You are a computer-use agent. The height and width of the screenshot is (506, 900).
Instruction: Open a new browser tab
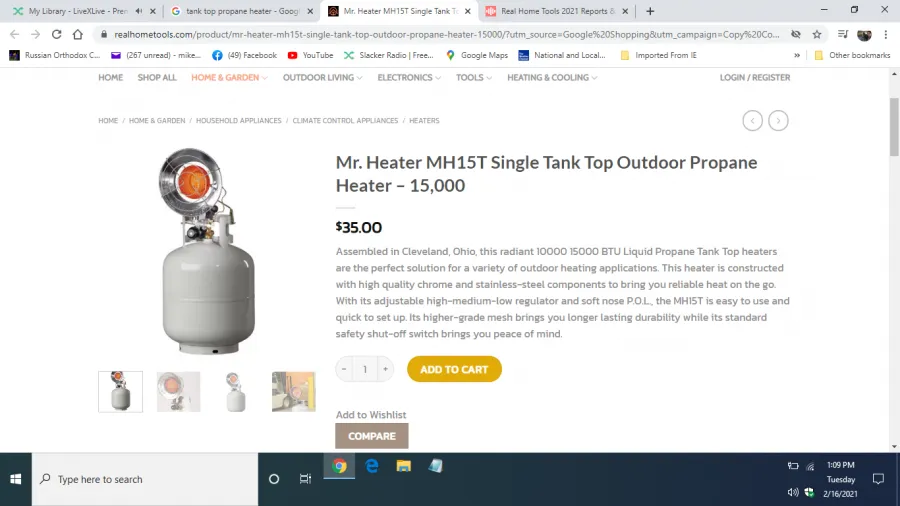pyautogui.click(x=650, y=11)
